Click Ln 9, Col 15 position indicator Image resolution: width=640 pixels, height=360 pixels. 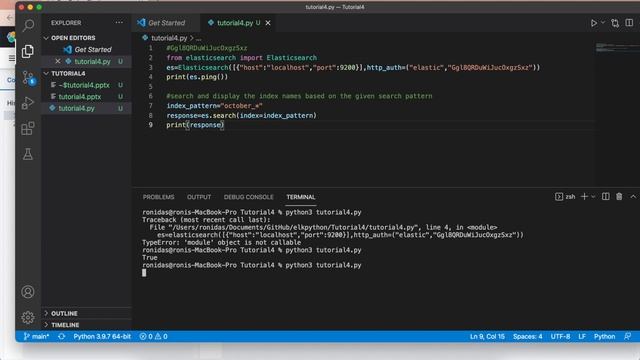coord(487,336)
